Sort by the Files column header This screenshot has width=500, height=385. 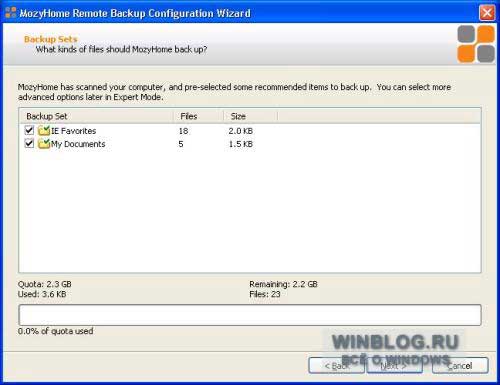coord(198,116)
